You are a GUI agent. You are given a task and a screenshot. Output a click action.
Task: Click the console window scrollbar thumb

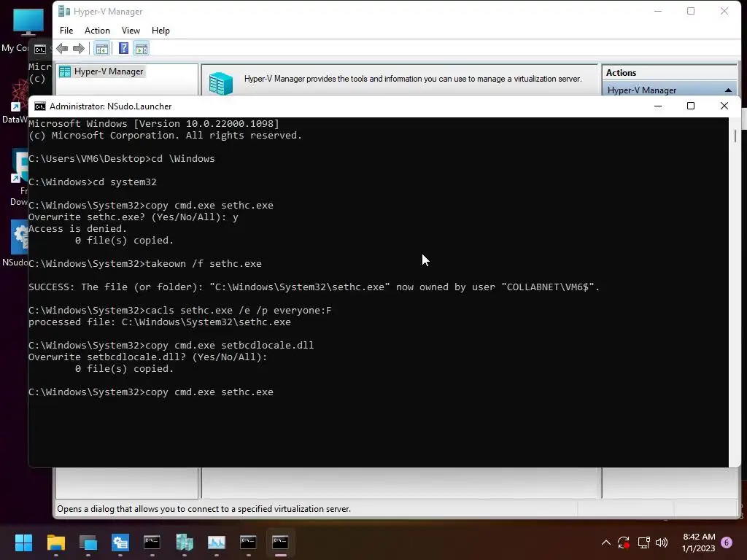click(735, 135)
